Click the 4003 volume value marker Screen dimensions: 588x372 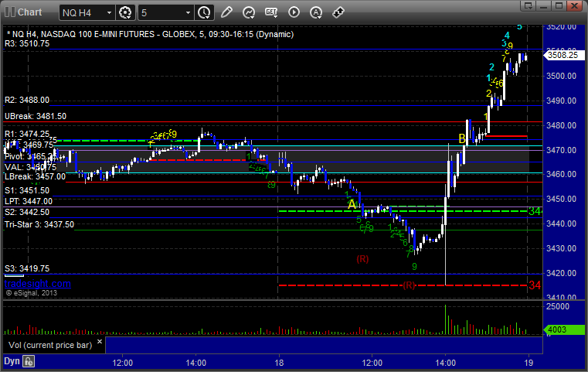[x=563, y=329]
